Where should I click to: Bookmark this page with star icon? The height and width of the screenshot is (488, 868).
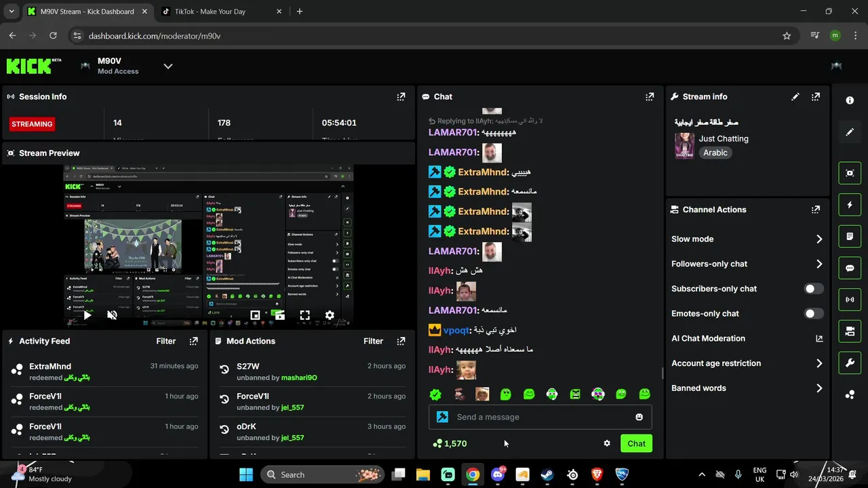(x=787, y=36)
